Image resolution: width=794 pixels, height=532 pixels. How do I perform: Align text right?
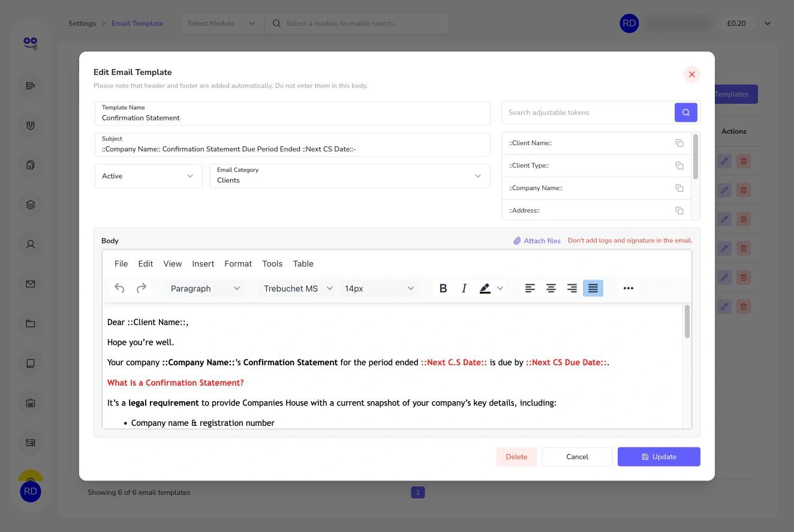point(572,288)
